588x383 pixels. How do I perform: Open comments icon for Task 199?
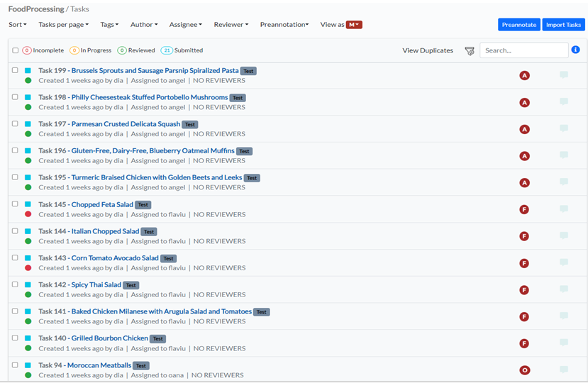coord(564,75)
